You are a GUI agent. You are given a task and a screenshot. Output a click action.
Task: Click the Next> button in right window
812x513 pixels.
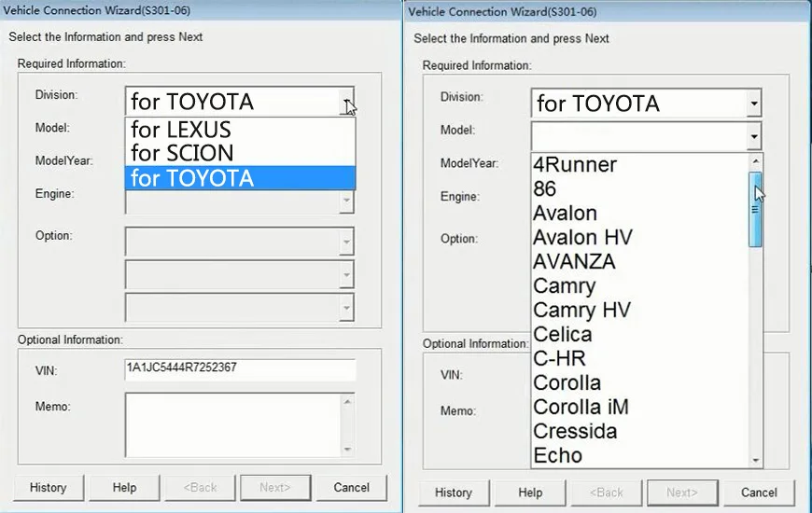(x=682, y=492)
